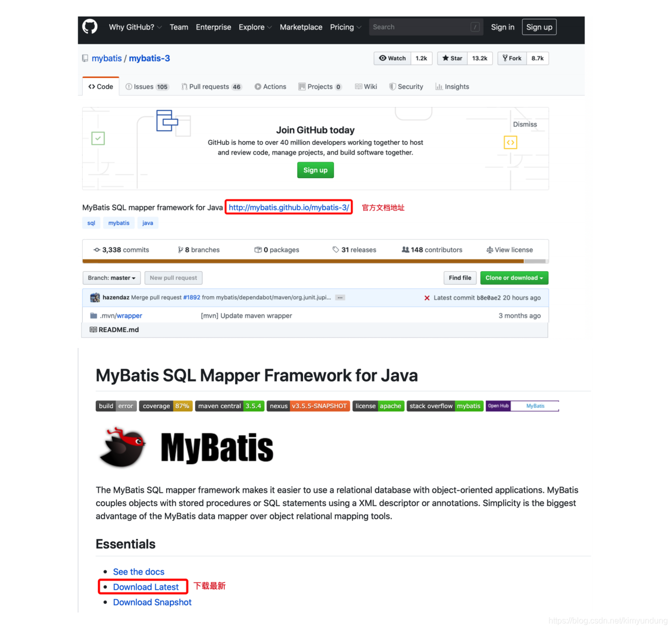Expand the commit message ellipsis
The image size is (672, 630).
(x=340, y=297)
